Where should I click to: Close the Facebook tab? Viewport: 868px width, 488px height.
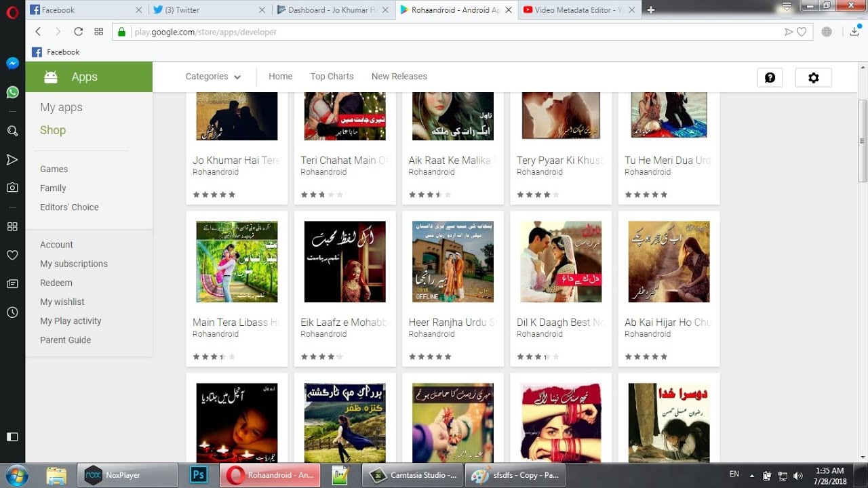pos(138,10)
